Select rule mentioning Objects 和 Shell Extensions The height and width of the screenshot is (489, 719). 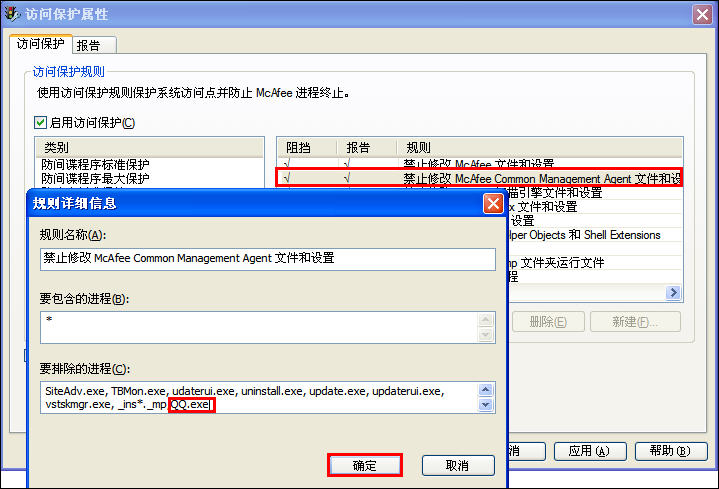point(584,235)
